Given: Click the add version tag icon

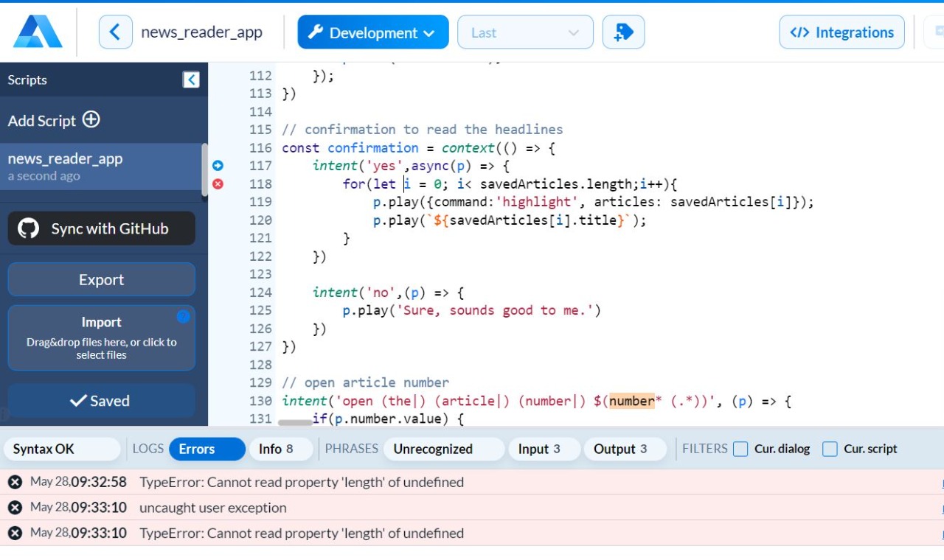Looking at the screenshot, I should click(623, 32).
